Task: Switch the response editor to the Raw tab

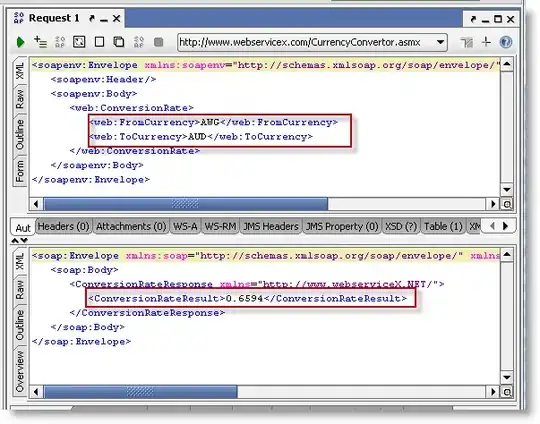Action: coord(20,290)
